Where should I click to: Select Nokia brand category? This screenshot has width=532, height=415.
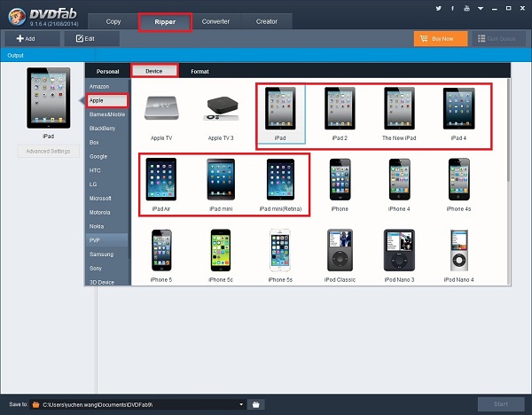coord(106,226)
